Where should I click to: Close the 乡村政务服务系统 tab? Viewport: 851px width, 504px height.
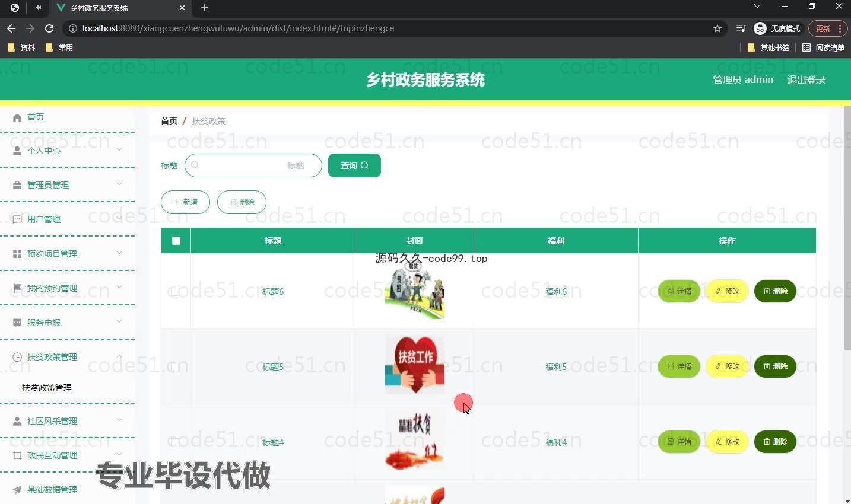tap(182, 8)
